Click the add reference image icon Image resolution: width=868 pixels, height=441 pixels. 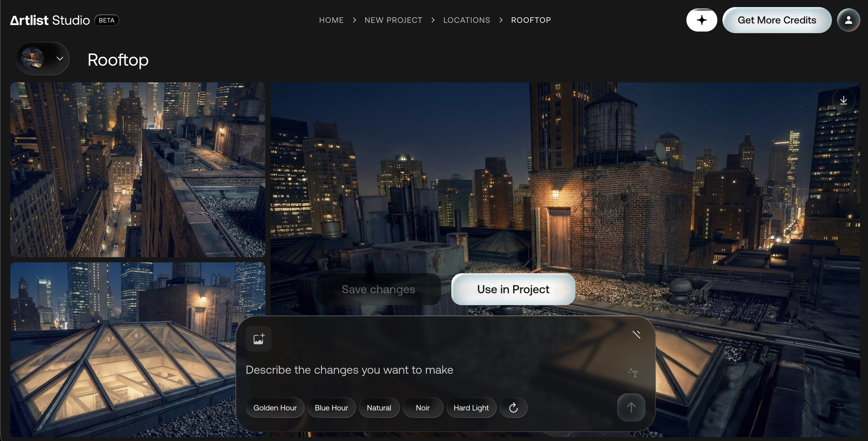click(259, 339)
